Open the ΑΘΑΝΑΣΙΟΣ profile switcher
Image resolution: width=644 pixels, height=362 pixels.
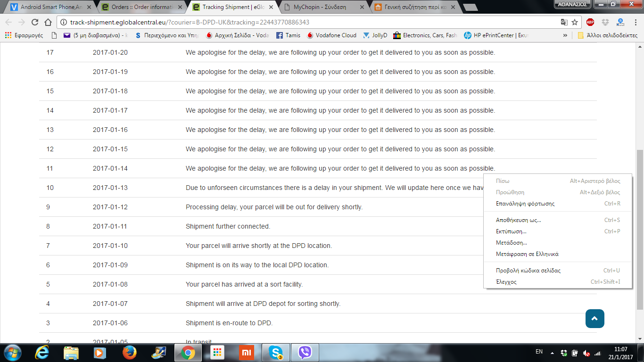pyautogui.click(x=572, y=4)
